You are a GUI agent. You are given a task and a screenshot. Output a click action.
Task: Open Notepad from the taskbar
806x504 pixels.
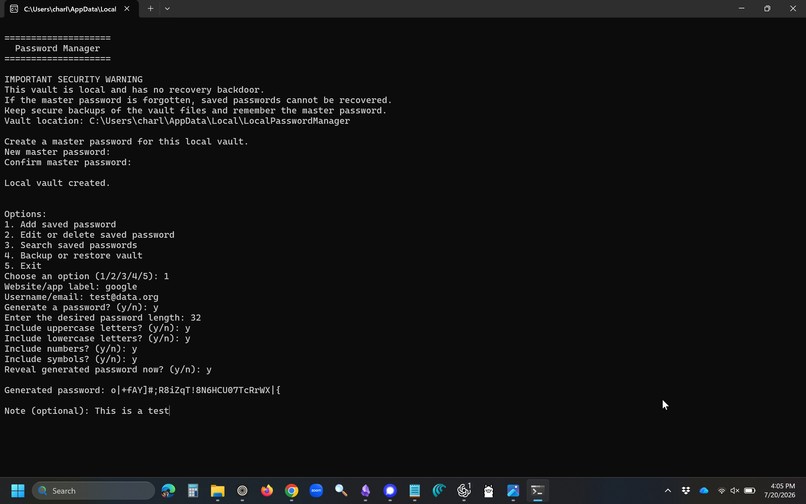tap(415, 491)
